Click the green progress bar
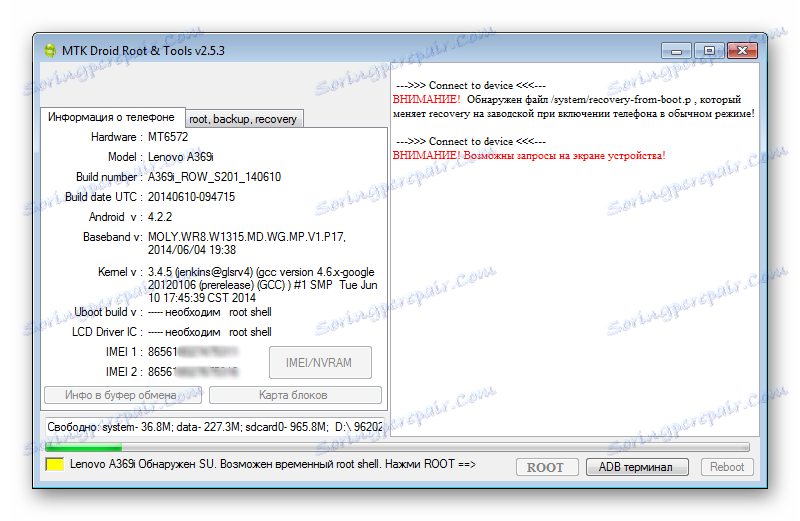 click(397, 448)
